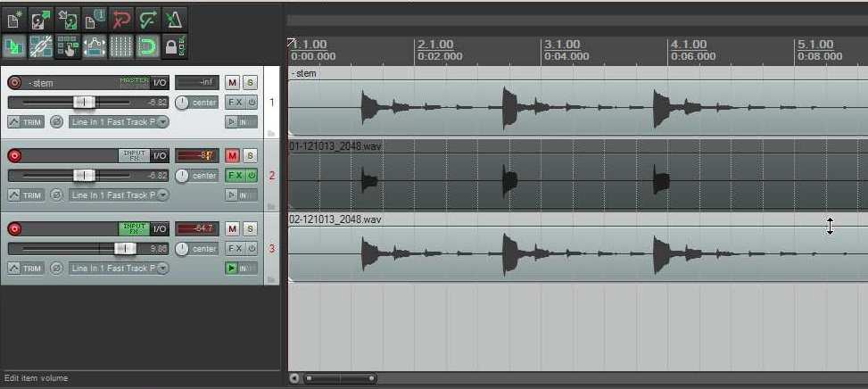Open the green INPUT FX on track 3
This screenshot has width=868, height=389.
tap(134, 228)
